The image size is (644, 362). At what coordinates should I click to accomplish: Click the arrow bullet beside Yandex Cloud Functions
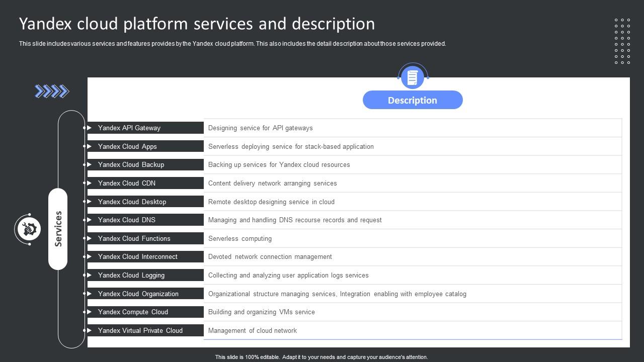click(90, 238)
